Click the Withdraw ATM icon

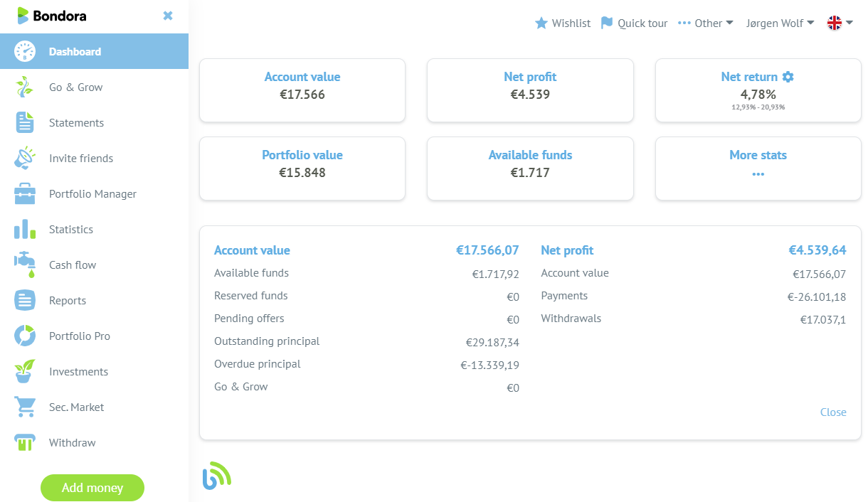pyautogui.click(x=25, y=442)
